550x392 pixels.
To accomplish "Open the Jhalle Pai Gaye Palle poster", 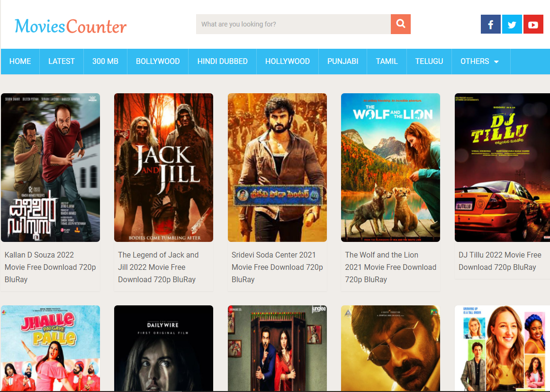I will 51,348.
